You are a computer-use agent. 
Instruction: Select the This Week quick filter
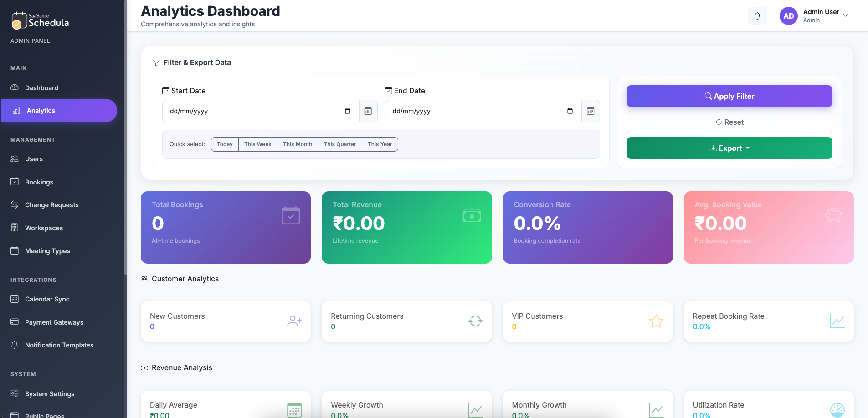(x=257, y=144)
